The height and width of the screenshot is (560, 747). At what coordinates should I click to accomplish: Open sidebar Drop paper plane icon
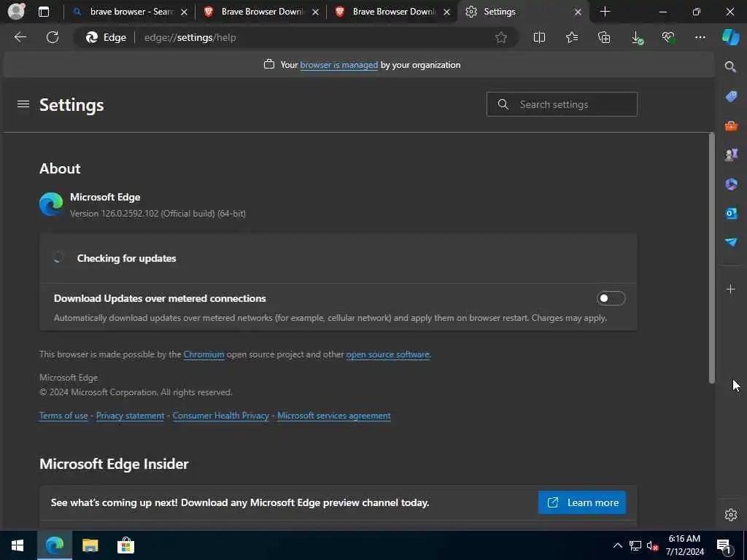pyautogui.click(x=731, y=242)
